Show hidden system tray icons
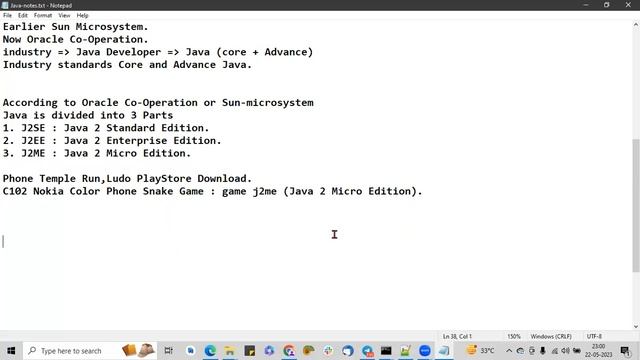The height and width of the screenshot is (360, 640). click(509, 351)
